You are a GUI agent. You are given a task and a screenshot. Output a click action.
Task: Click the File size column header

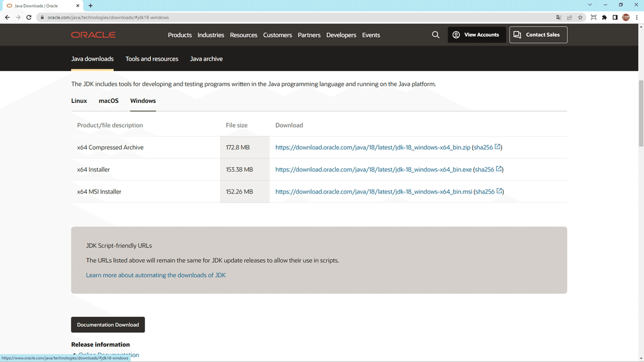237,125
